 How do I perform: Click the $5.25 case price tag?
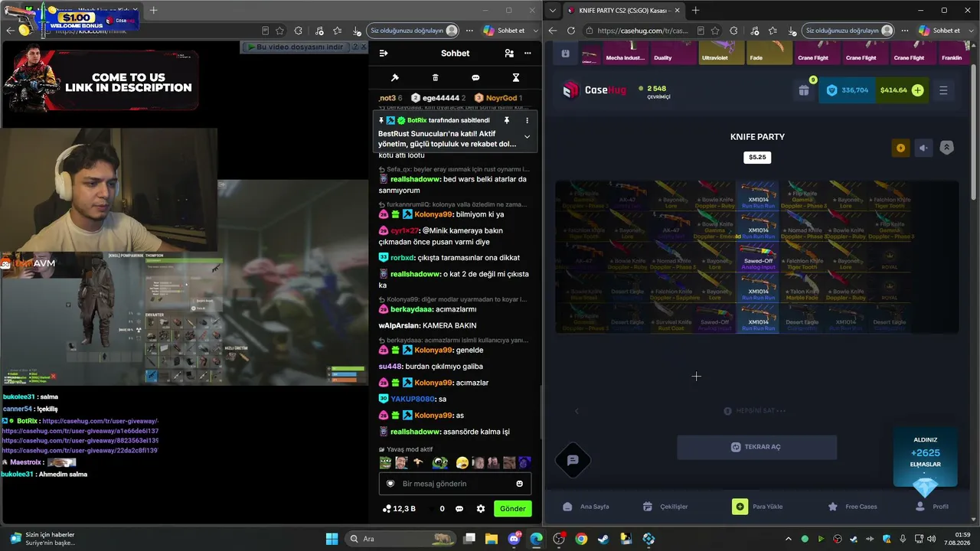pyautogui.click(x=757, y=158)
